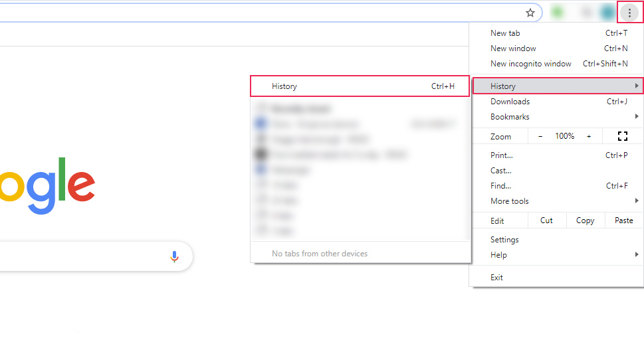The image size is (644, 344).
Task: Open the Help submenu
Action: point(637,255)
